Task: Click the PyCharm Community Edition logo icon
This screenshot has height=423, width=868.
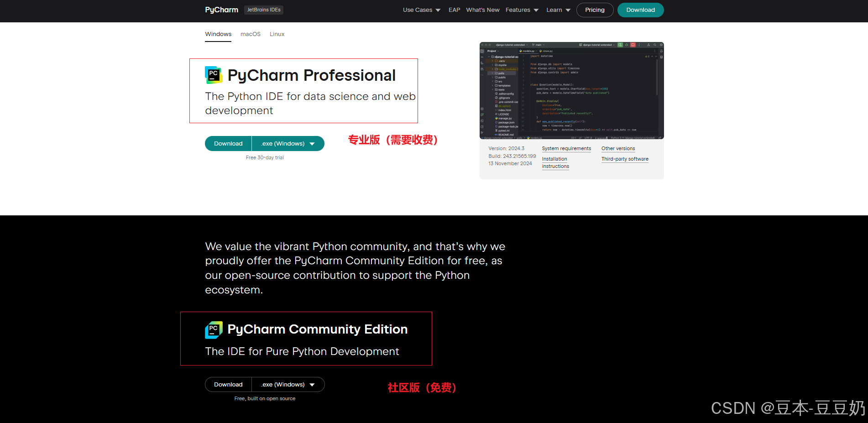Action: (x=214, y=330)
